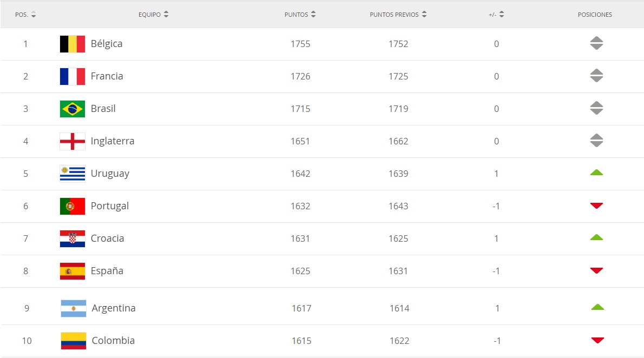Click the Croatia flag icon
Image resolution: width=644 pixels, height=358 pixels.
tap(73, 238)
